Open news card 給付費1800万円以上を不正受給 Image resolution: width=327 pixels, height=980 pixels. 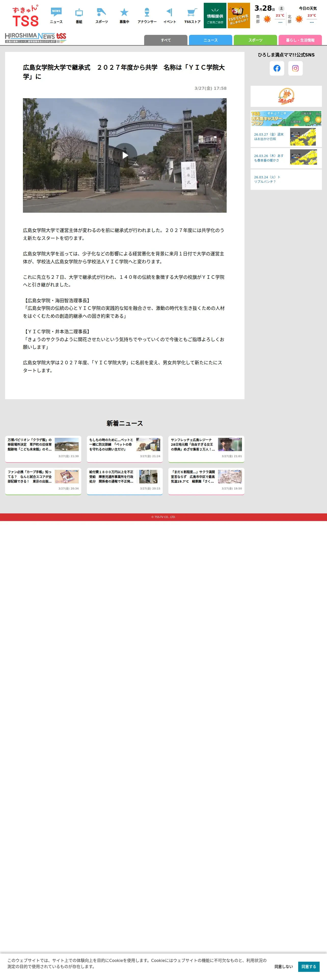[x=125, y=481]
